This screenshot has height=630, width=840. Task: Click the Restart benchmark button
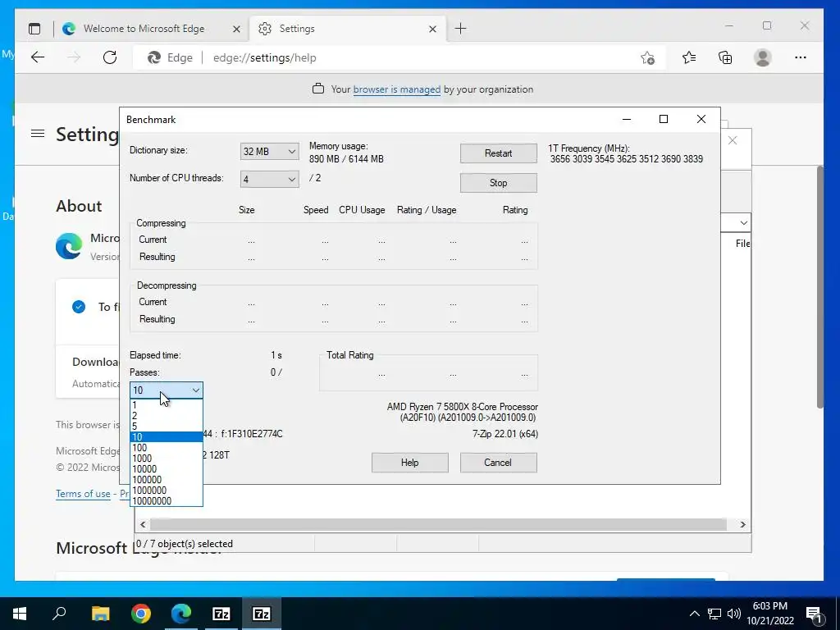tap(498, 153)
